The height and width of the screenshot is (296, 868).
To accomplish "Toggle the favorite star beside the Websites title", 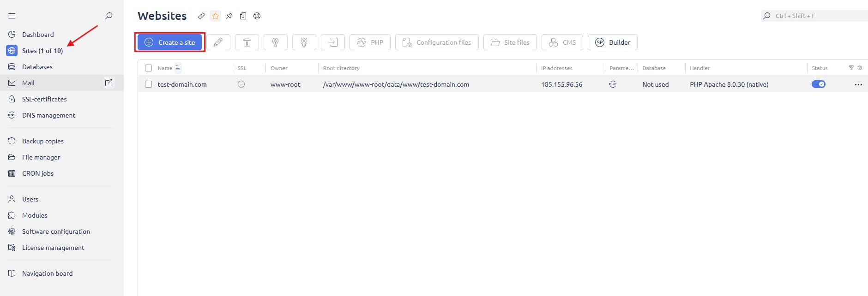I will click(x=215, y=16).
